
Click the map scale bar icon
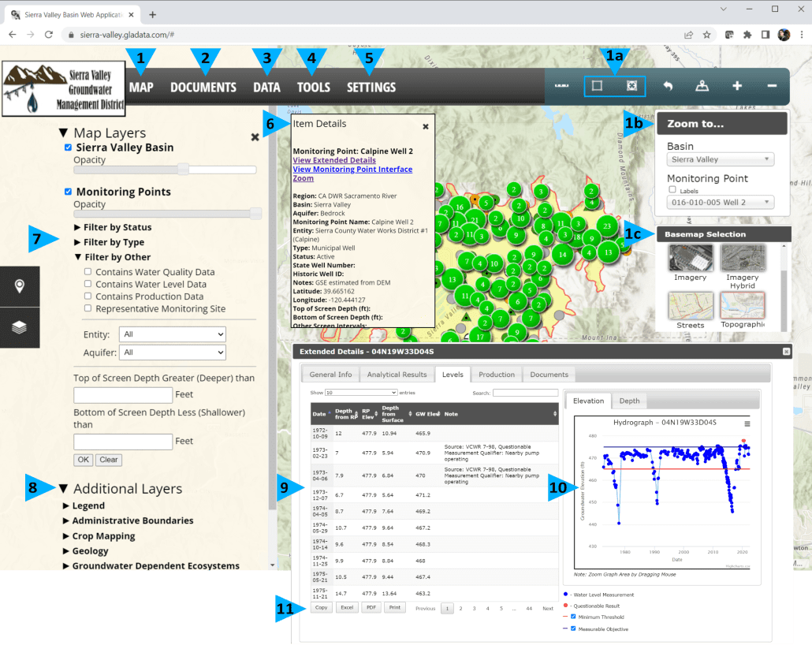562,86
